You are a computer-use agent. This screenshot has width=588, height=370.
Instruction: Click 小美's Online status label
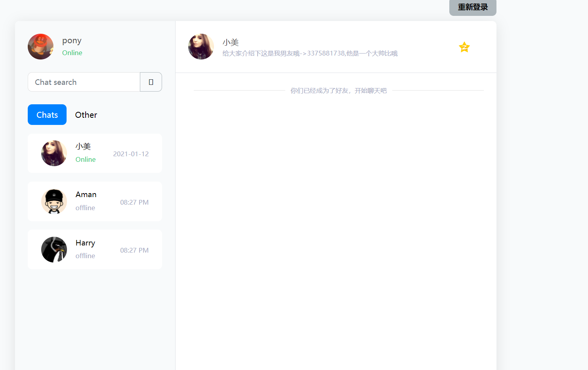[85, 159]
